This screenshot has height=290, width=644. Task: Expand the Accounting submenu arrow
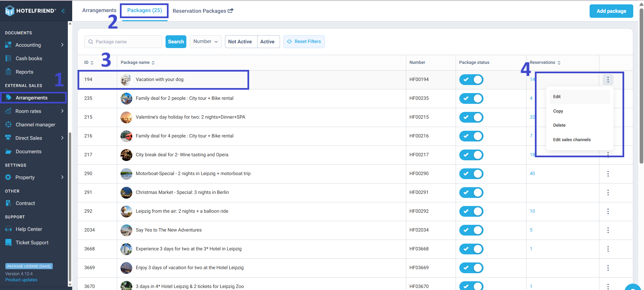coord(62,45)
